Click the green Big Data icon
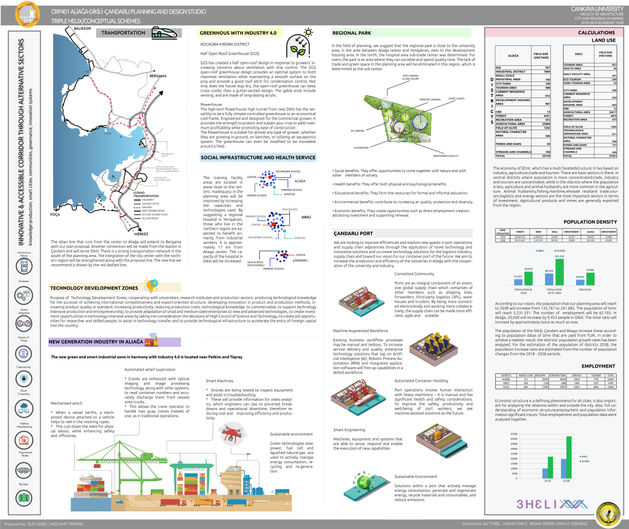The width and height of the screenshot is (629, 529). point(24,498)
